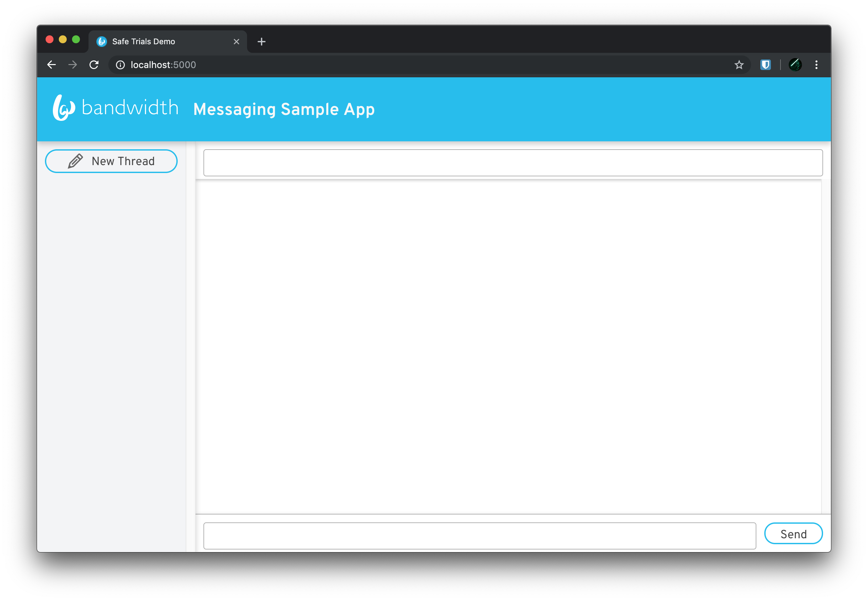This screenshot has width=868, height=601.
Task: Click the Messaging Sample App title
Action: [x=284, y=109]
